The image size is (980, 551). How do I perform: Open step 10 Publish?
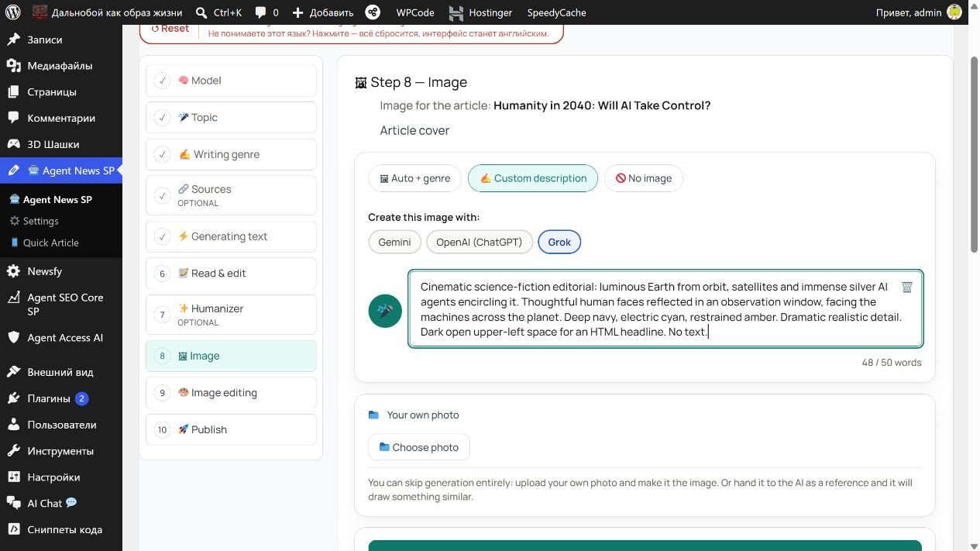[231, 429]
